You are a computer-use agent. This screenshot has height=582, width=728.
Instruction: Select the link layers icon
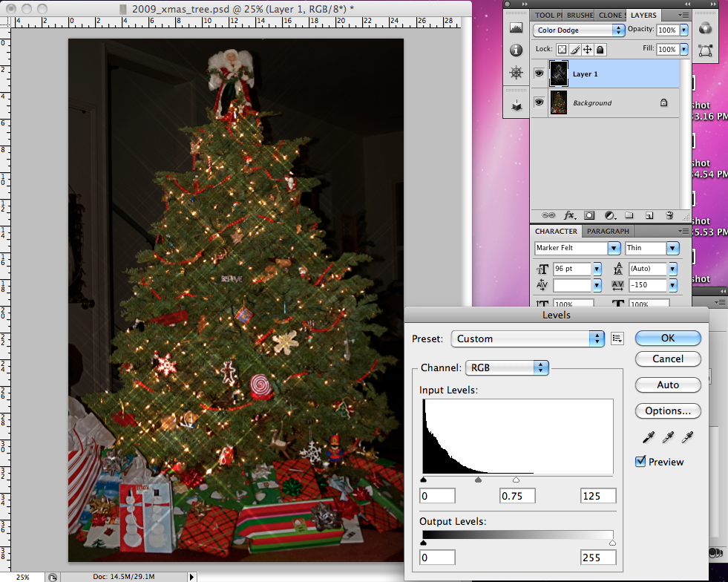pyautogui.click(x=549, y=215)
